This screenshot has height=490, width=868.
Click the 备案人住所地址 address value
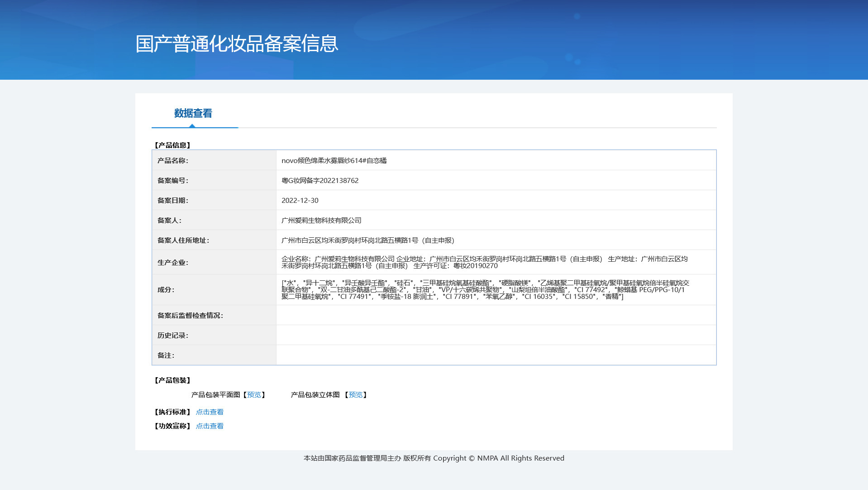coord(368,240)
